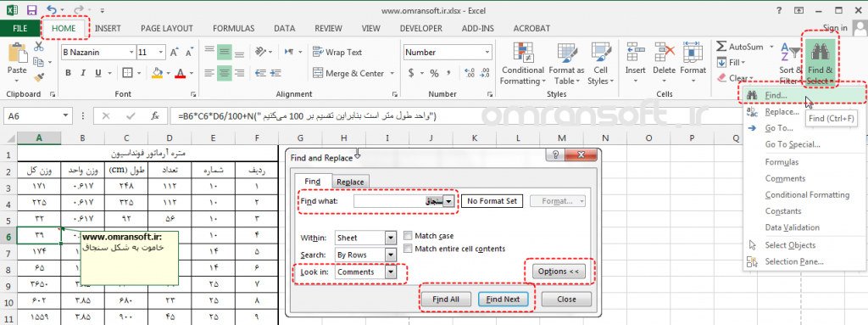Screen dimensions: 868x325
Task: Switch to the FORMULAS ribbon tab
Action: click(x=234, y=28)
